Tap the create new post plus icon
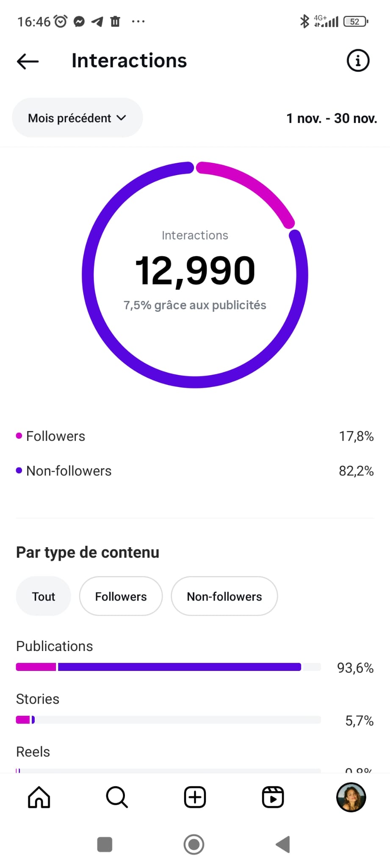Viewport: 390px width, 868px height. (x=195, y=797)
